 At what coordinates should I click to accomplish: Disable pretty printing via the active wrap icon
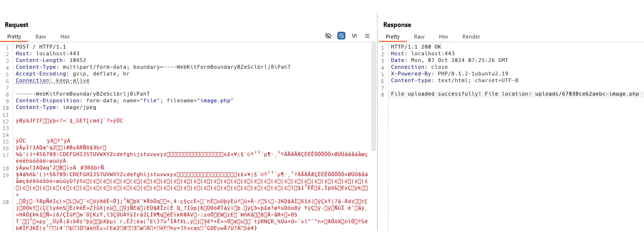tap(342, 36)
